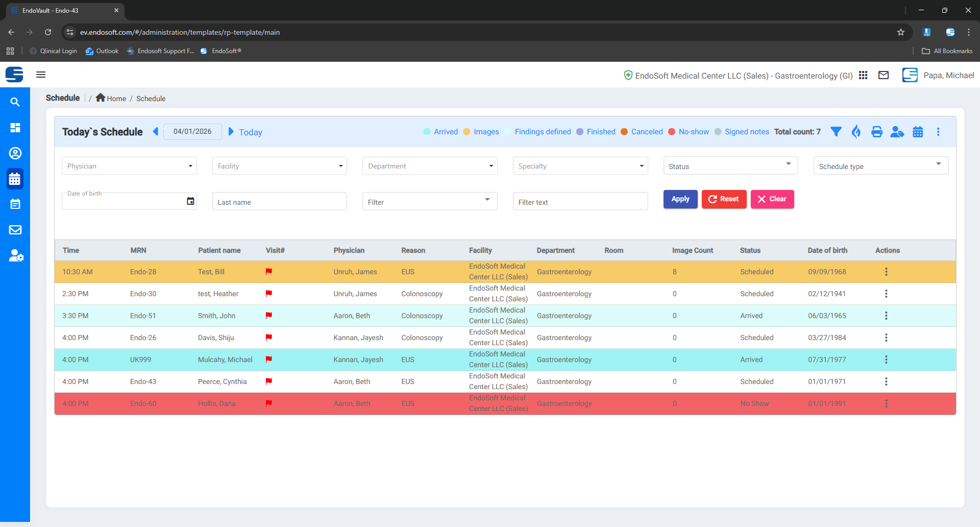Expand the Physician dropdown
The width and height of the screenshot is (980, 527).
tap(129, 166)
